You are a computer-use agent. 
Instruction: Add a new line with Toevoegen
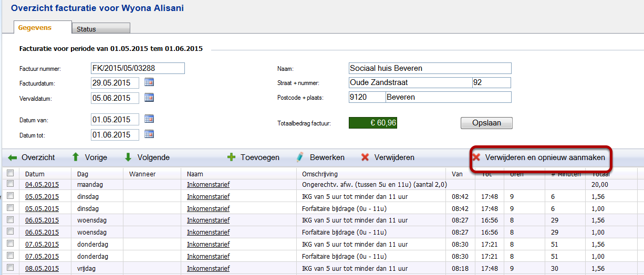[231, 157]
